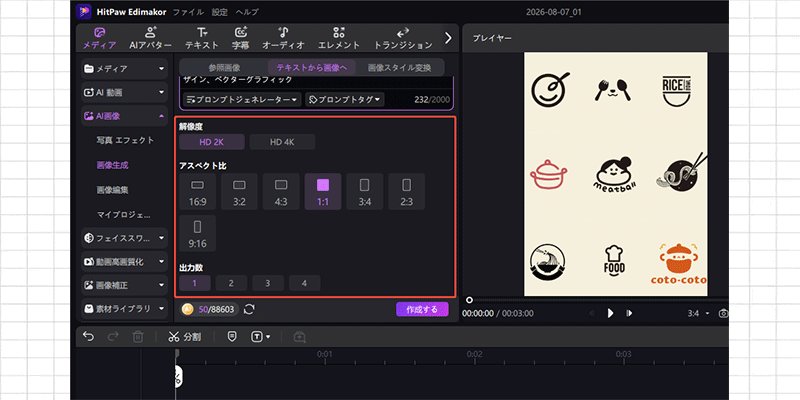Show more toolbar categories with right chevron
Viewport: 800px width, 400px height.
point(448,38)
